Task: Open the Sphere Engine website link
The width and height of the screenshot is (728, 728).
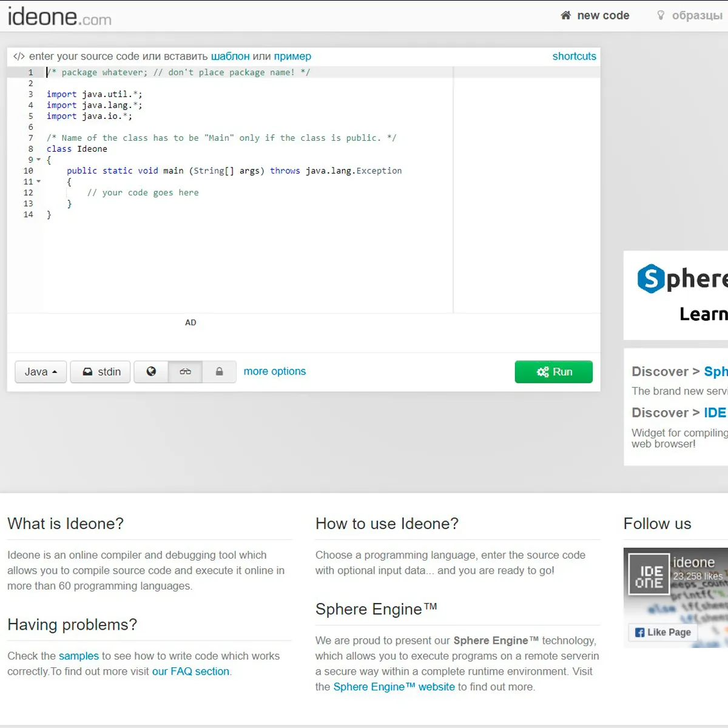Action: coord(394,687)
